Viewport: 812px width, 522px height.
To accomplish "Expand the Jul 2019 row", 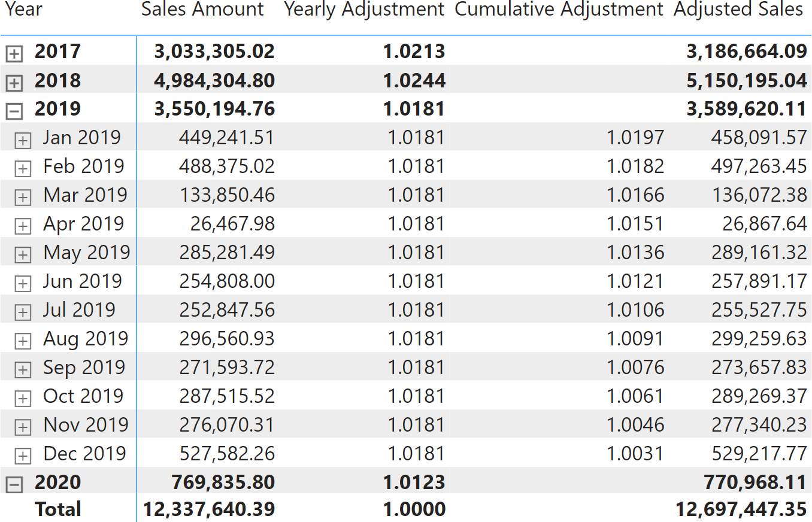I will [23, 312].
